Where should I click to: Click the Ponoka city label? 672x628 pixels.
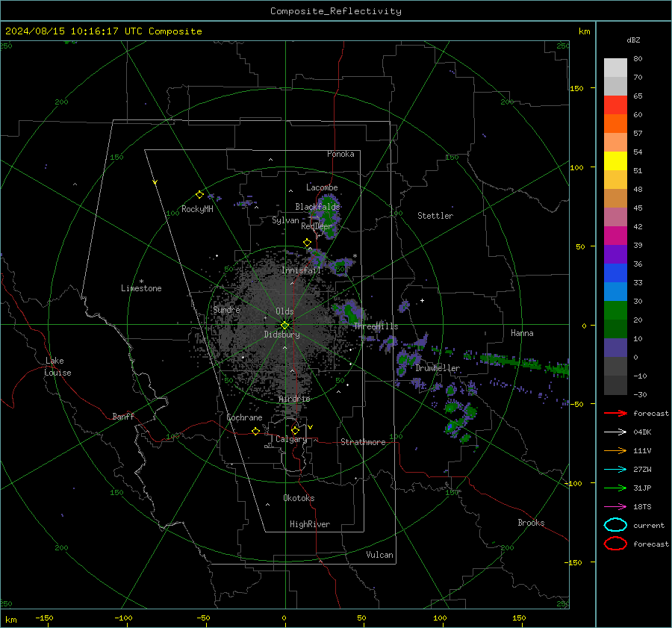340,154
